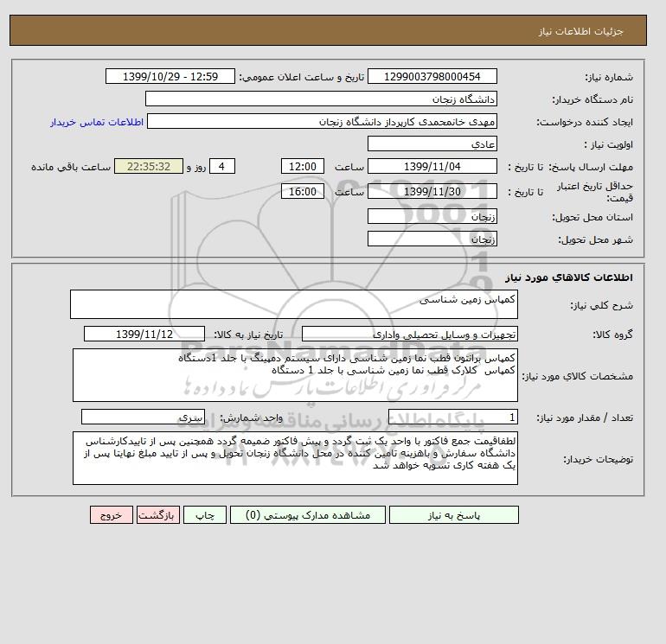Click the 'توضیحات خریدار:' label

598,459
